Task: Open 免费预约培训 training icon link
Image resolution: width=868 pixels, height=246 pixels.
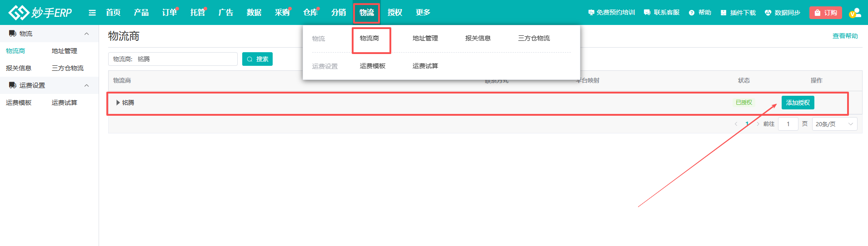Action: click(591, 13)
